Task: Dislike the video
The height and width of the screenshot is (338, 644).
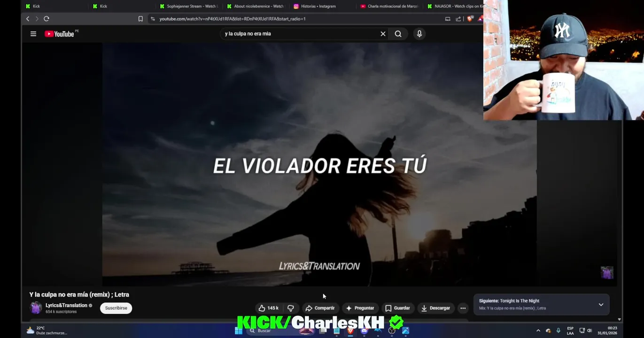Action: pos(291,308)
